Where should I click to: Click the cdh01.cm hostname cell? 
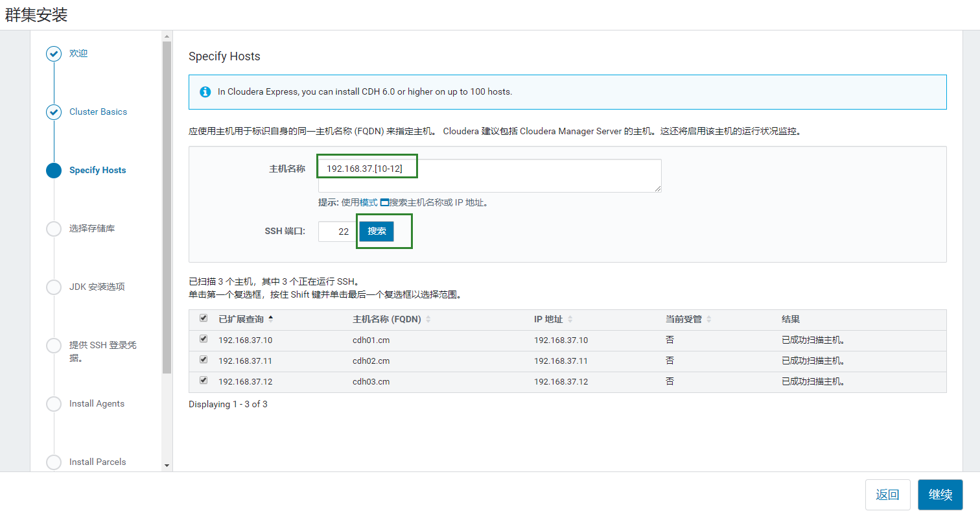coord(371,340)
